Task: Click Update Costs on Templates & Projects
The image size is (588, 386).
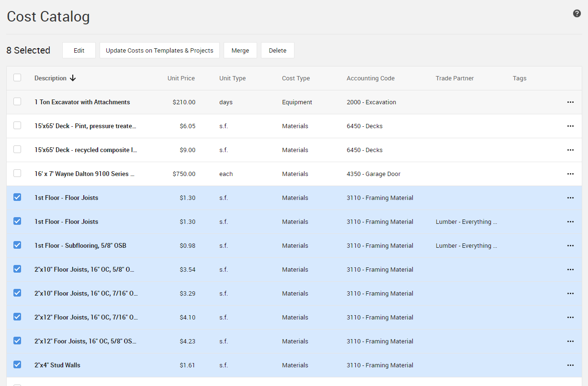Action: [159, 50]
